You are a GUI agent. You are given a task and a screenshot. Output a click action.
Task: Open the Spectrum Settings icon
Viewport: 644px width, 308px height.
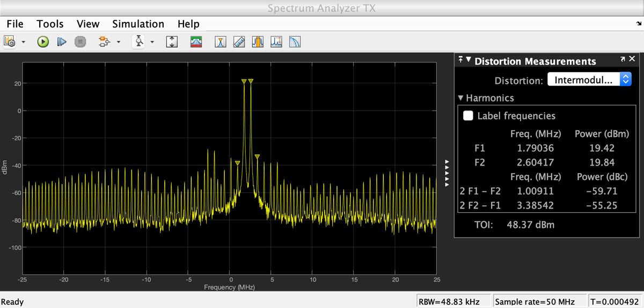pyautogui.click(x=196, y=41)
